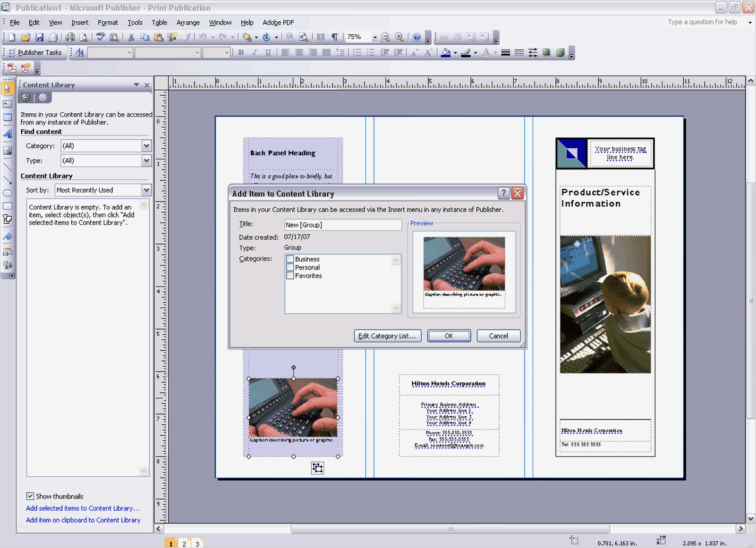Screen dimensions: 756x548
Task: Uncheck Show thumbnails in Content Library
Action: point(30,496)
